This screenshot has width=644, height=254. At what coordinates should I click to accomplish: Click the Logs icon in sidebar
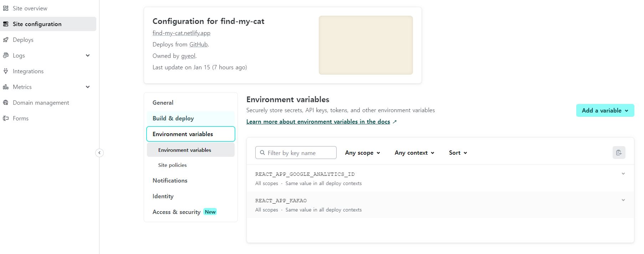[6, 55]
